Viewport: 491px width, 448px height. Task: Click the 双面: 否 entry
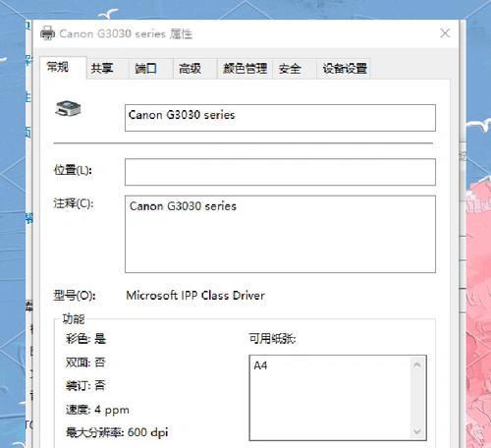[x=85, y=363]
